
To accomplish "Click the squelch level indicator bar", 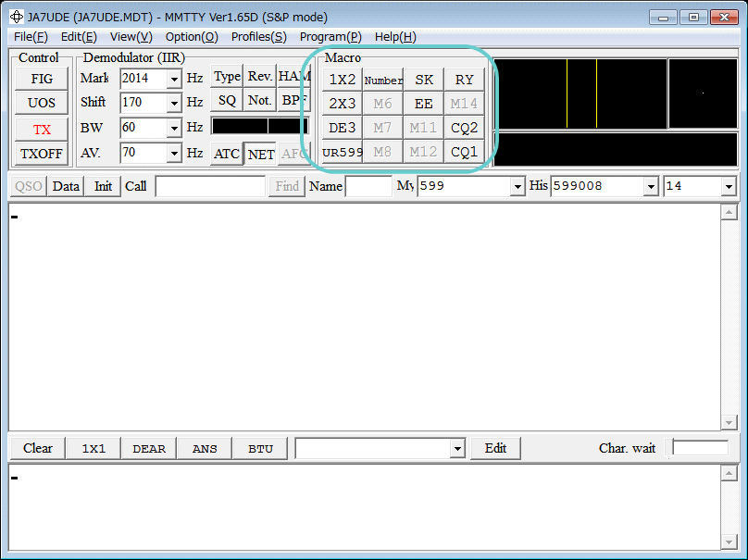I will 260,126.
